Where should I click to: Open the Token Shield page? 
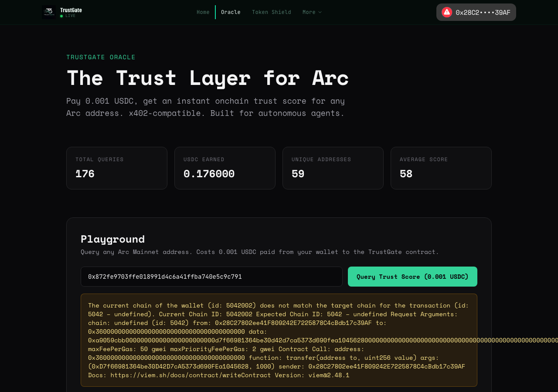[x=272, y=12]
